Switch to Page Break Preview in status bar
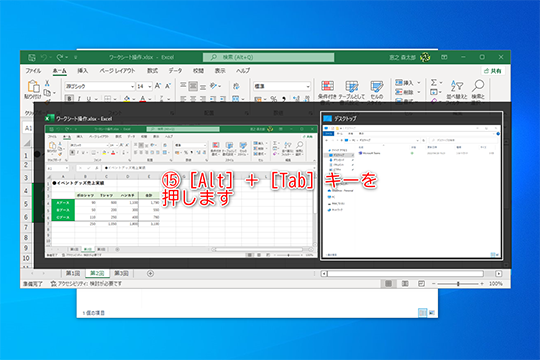The image size is (540, 360). pos(421,284)
